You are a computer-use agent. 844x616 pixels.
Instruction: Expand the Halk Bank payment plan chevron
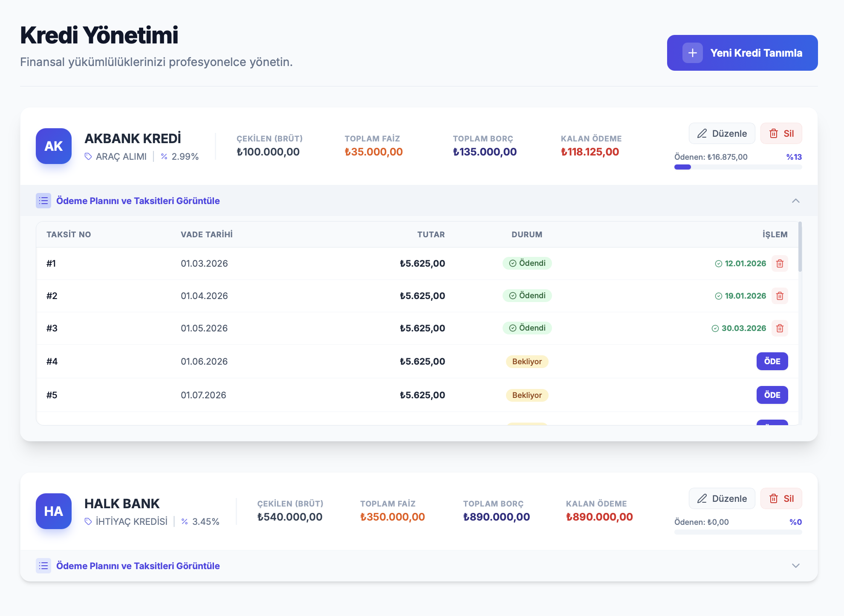(796, 566)
